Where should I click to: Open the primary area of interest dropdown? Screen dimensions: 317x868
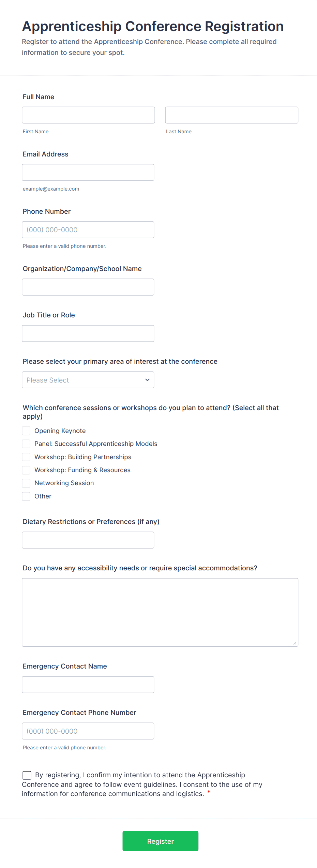tap(88, 380)
